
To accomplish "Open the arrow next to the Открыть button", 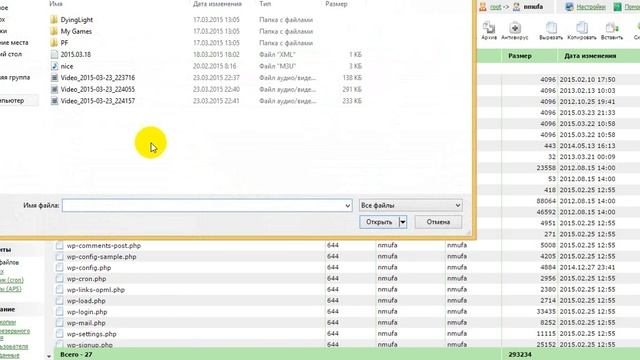I will [403, 222].
